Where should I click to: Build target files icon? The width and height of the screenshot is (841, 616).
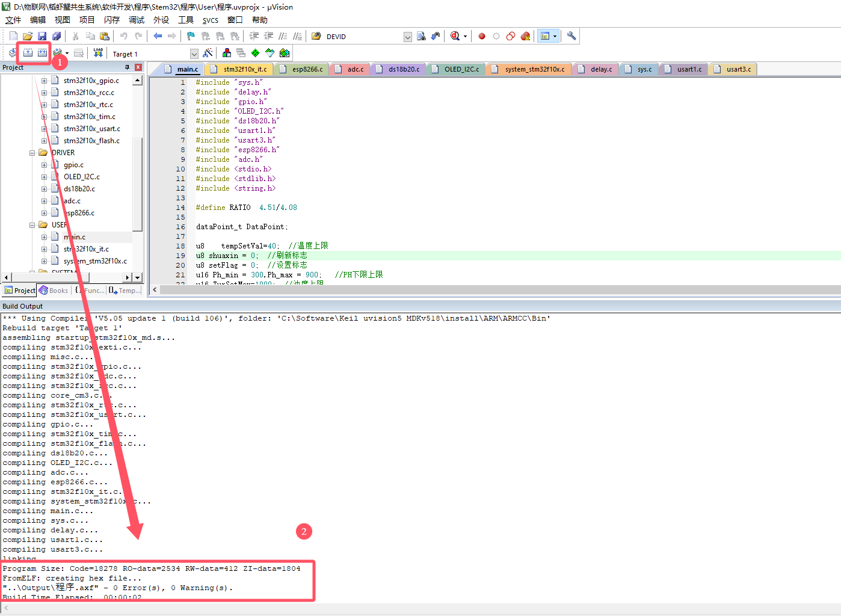click(28, 53)
